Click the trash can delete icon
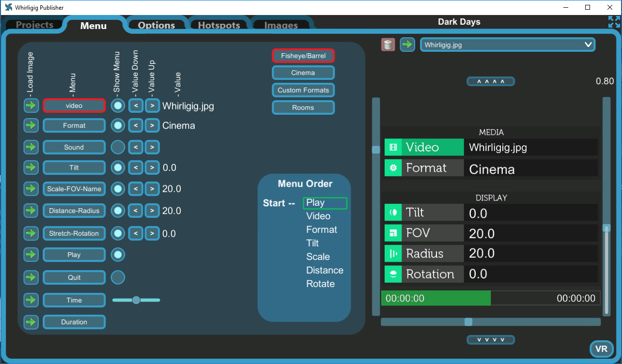This screenshot has width=622, height=364. [388, 45]
